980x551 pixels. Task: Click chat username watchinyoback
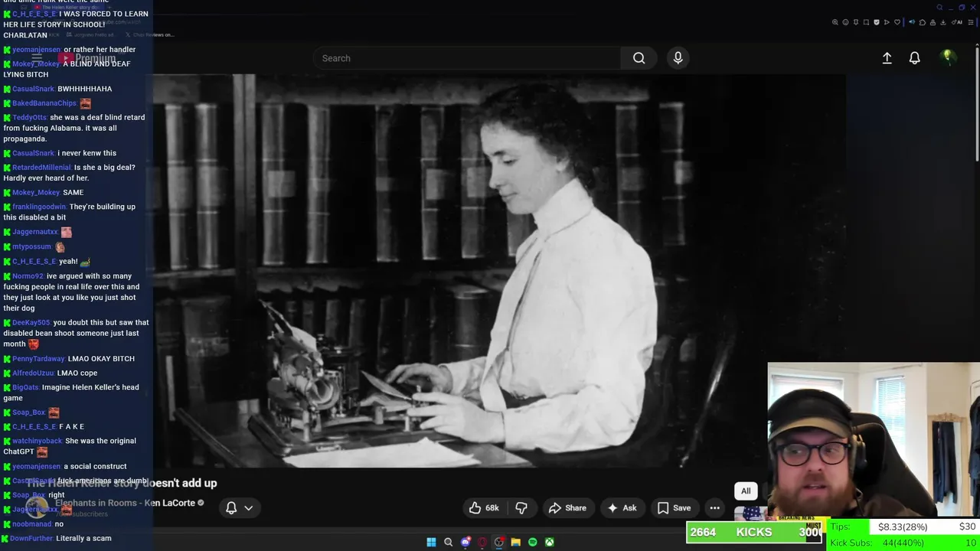38,441
